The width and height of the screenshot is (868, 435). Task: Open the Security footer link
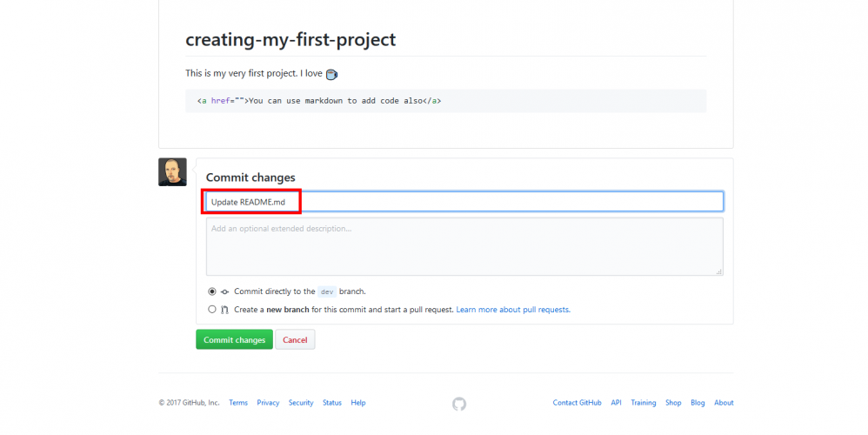(x=301, y=402)
